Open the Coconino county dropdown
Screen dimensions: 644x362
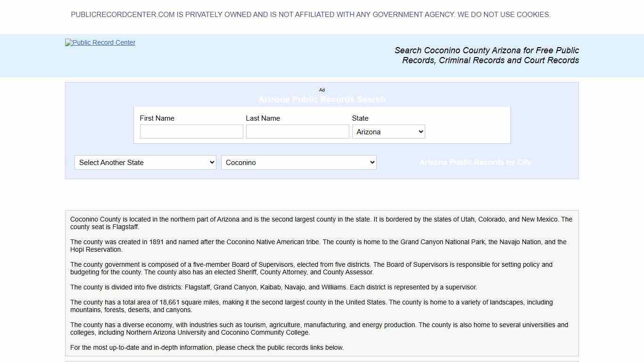coord(298,162)
